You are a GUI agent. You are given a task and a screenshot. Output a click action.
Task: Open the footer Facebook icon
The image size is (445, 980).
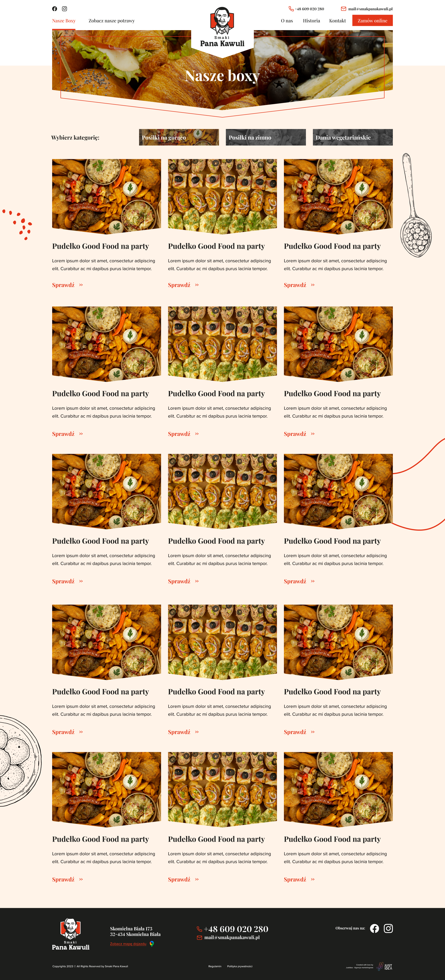[374, 928]
